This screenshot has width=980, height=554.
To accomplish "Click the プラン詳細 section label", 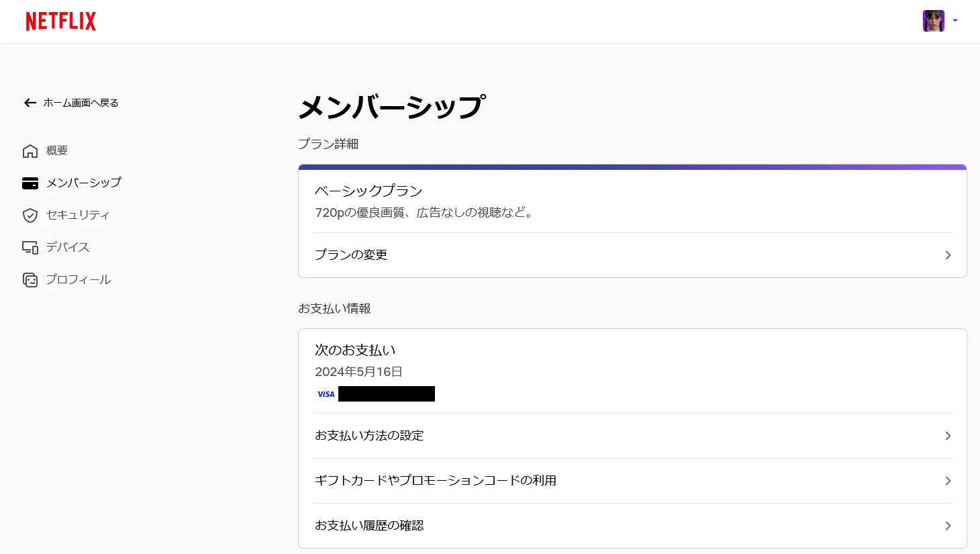I will point(328,144).
